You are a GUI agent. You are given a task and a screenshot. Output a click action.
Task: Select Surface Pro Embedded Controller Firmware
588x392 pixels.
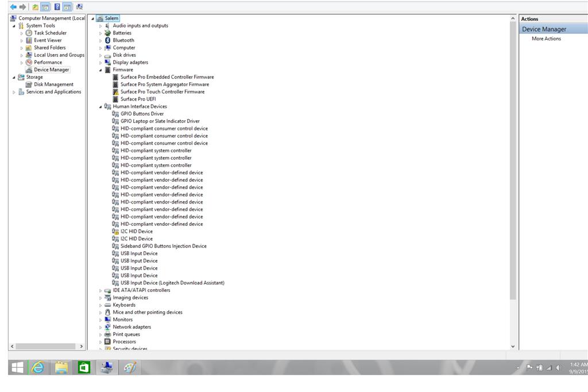coord(167,77)
